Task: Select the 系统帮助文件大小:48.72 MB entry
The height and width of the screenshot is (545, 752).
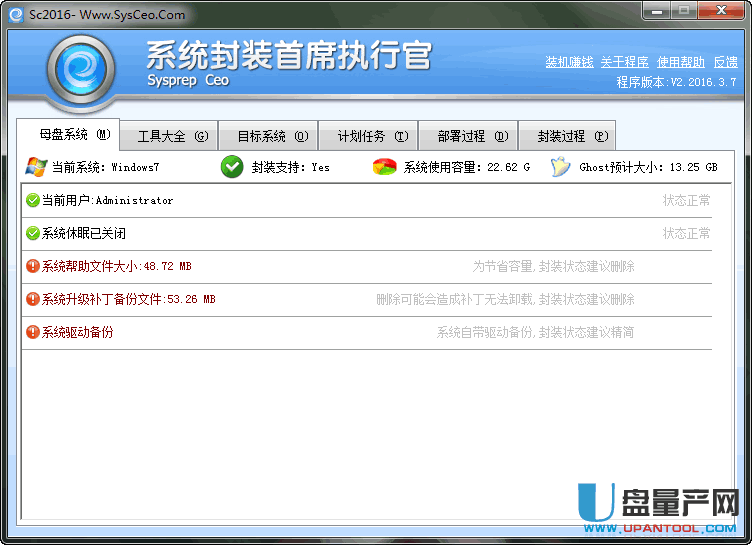Action: [x=117, y=266]
